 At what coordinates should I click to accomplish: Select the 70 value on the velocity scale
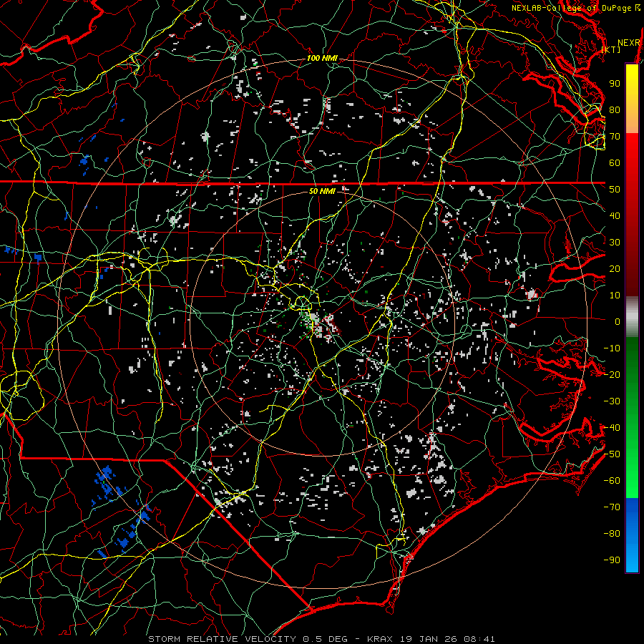(615, 137)
